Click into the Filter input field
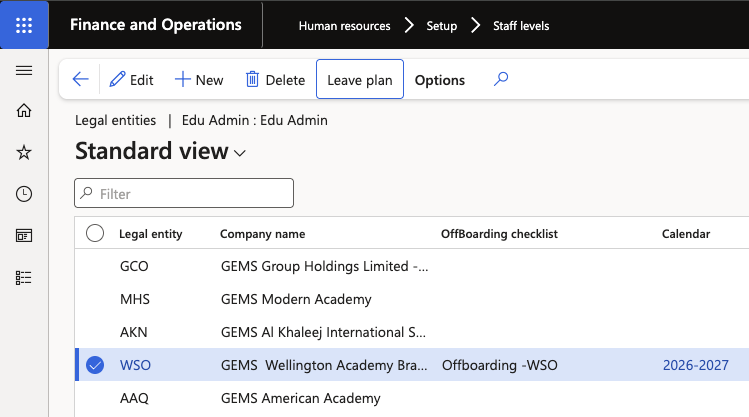749x417 pixels. coord(184,193)
